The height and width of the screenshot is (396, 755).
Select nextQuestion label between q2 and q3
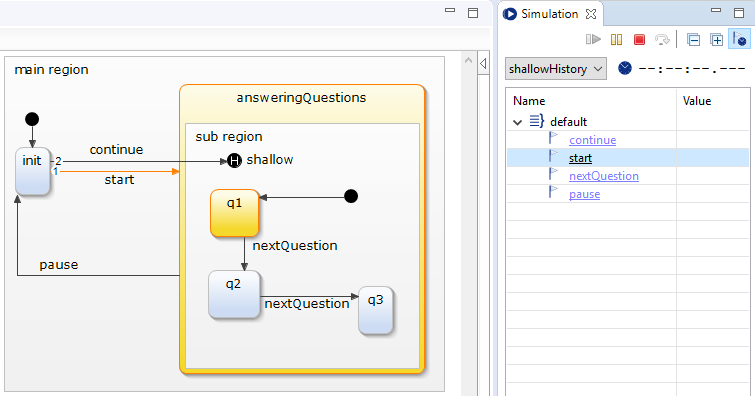[307, 304]
